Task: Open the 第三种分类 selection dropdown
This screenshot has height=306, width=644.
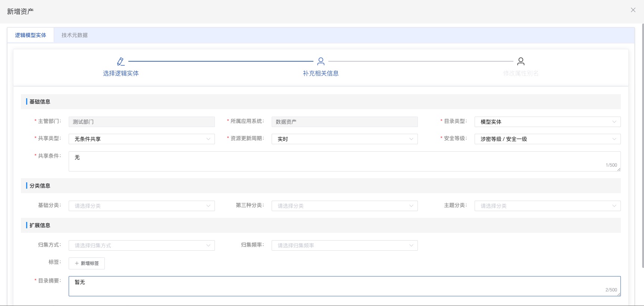Action: (344, 206)
